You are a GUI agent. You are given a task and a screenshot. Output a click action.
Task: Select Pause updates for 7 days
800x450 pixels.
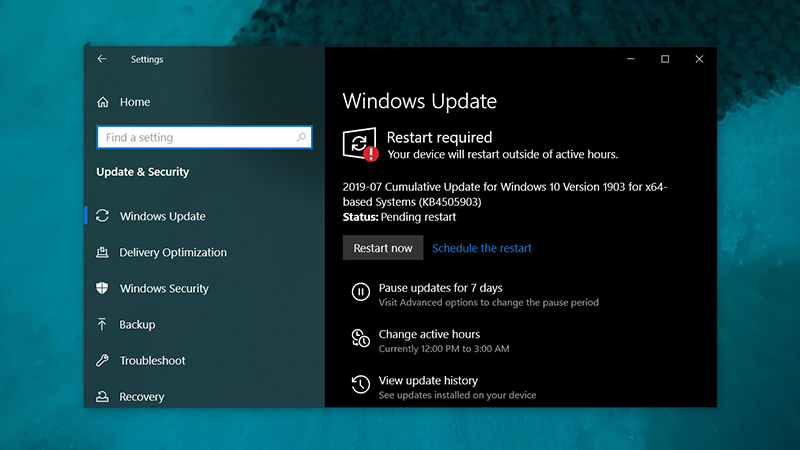(441, 288)
